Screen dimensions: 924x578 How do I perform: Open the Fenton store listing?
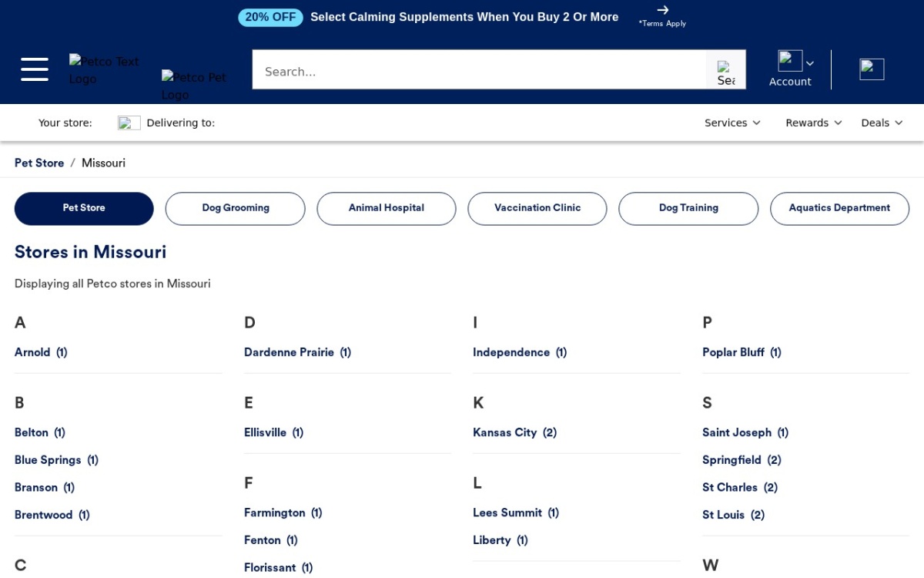270,540
